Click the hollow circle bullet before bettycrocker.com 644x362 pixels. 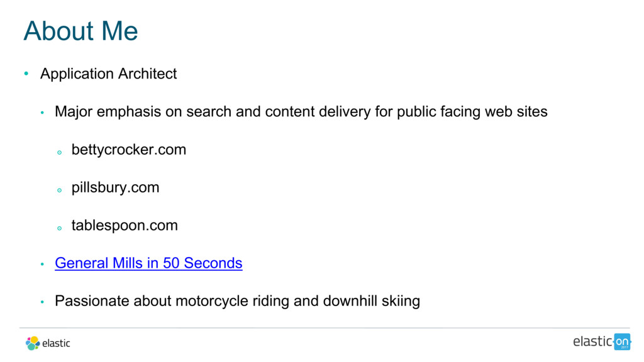pyautogui.click(x=58, y=152)
